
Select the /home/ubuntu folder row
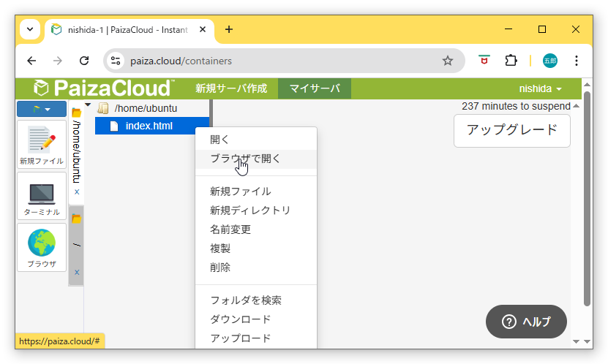(x=146, y=108)
